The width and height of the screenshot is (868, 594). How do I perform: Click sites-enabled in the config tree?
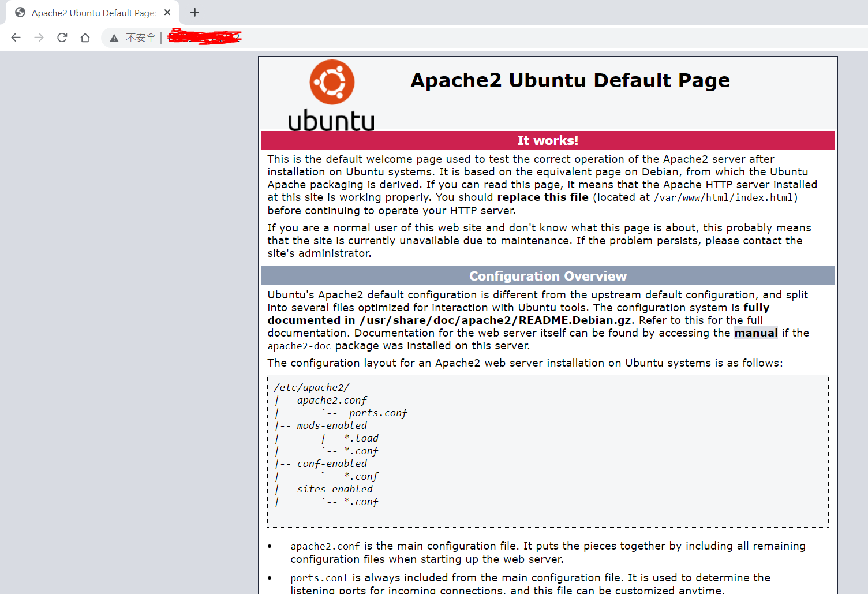335,490
